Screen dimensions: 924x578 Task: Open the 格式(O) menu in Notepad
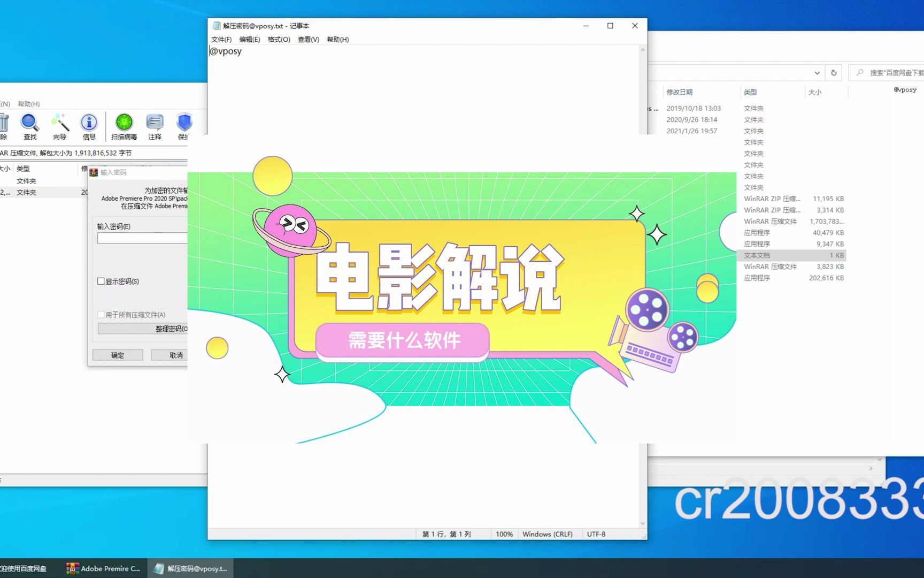click(279, 40)
